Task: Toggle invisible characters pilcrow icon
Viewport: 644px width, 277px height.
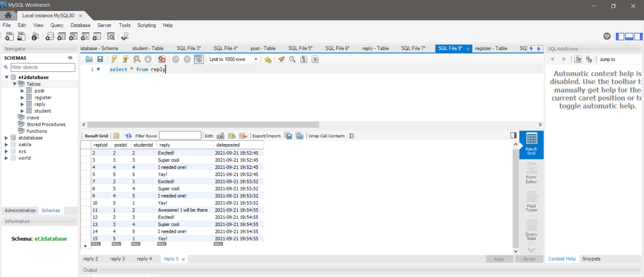Action: (304, 59)
